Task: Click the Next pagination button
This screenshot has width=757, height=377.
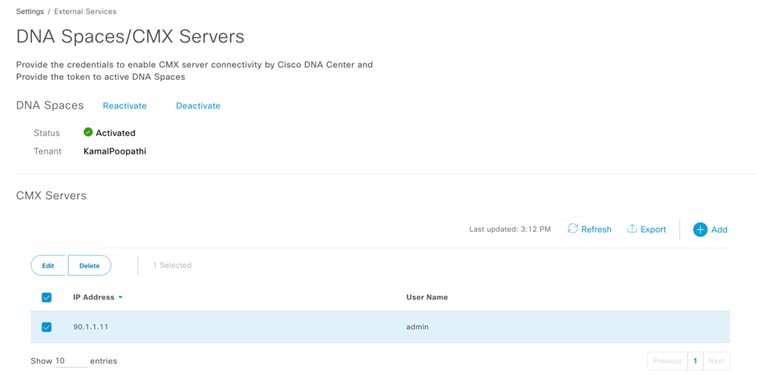Action: 716,361
